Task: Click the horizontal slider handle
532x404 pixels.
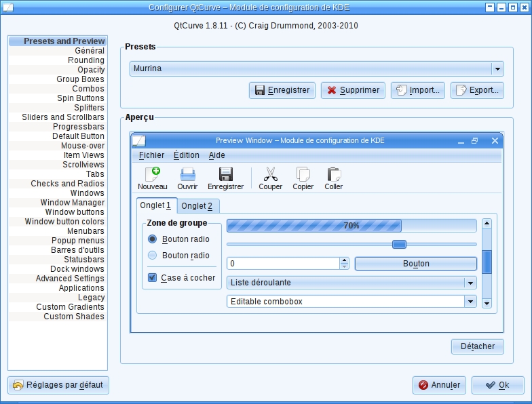Action: [399, 244]
